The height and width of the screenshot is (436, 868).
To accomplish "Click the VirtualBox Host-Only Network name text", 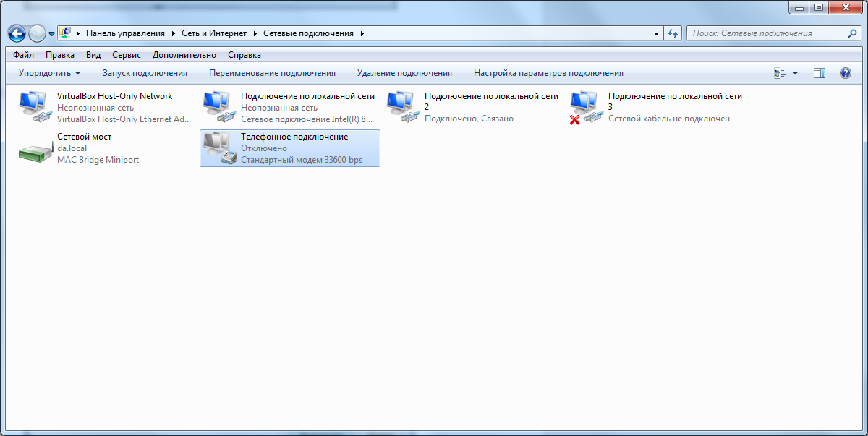I will click(114, 96).
